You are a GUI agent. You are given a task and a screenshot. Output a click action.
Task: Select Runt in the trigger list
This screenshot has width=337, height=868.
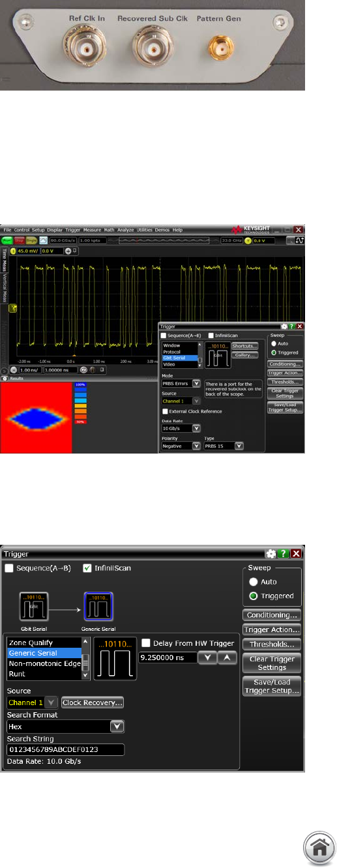[44, 674]
